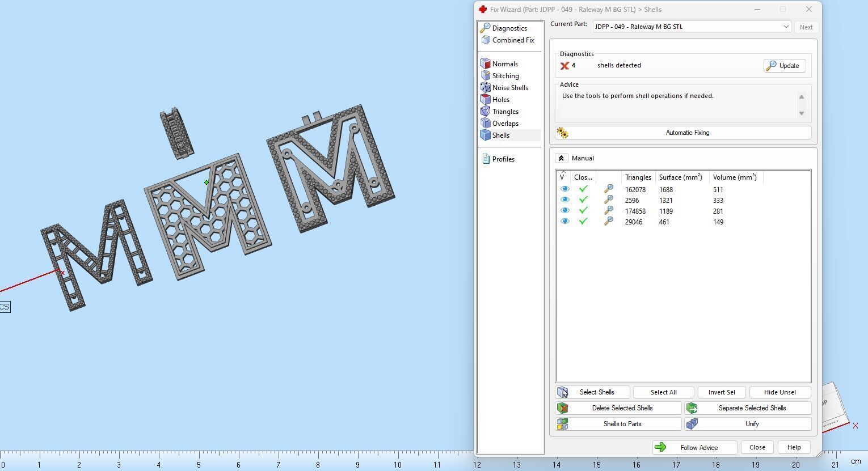Zoom to the shell with 174858 triangles

(x=608, y=211)
